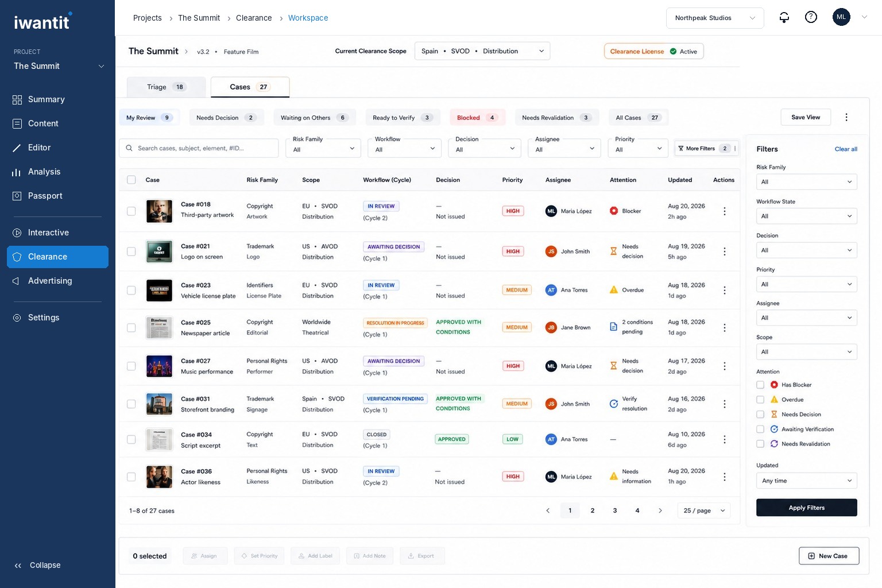Open the thumbnail for Case #036
The image size is (882, 588).
[x=159, y=477]
